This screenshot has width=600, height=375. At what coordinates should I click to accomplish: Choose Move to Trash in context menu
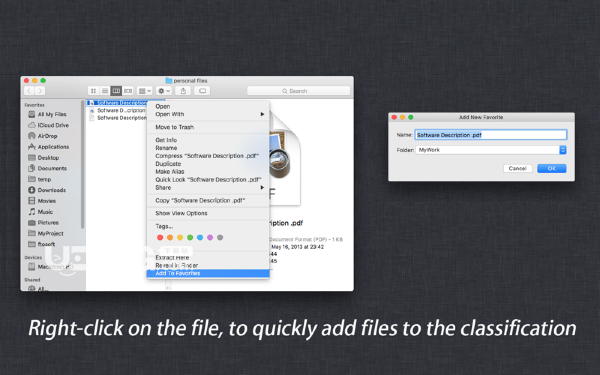[x=208, y=127]
